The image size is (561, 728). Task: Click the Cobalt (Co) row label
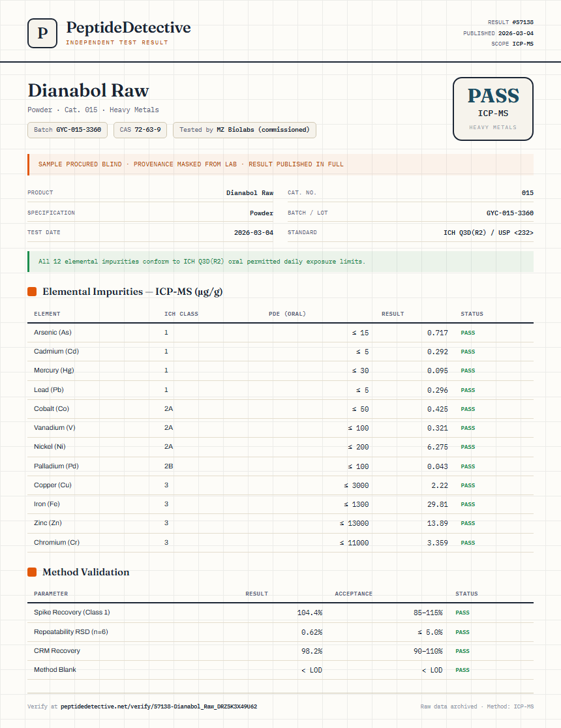tap(52, 409)
